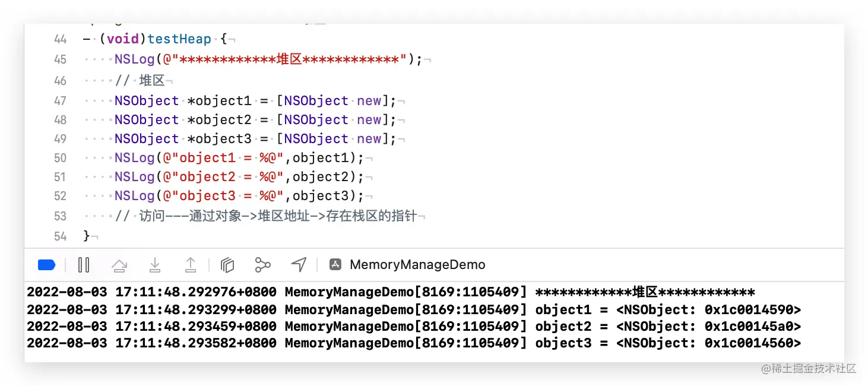Set a breakpoint on line 47
Image resolution: width=868 pixels, height=386 pixels.
pos(60,100)
